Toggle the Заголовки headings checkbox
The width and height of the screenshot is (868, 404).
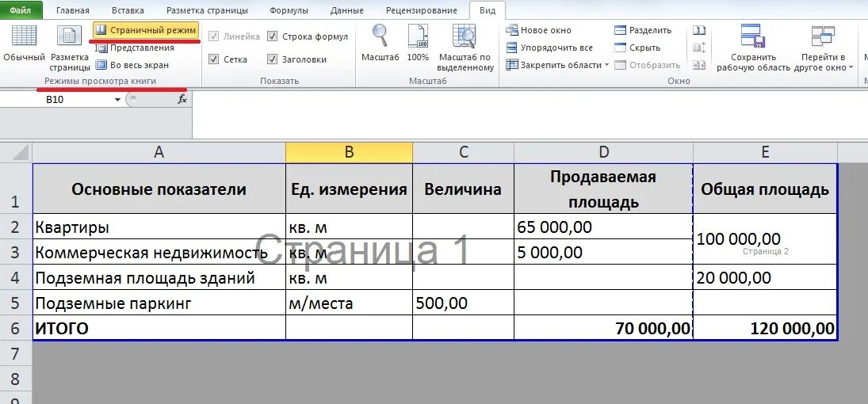click(273, 59)
